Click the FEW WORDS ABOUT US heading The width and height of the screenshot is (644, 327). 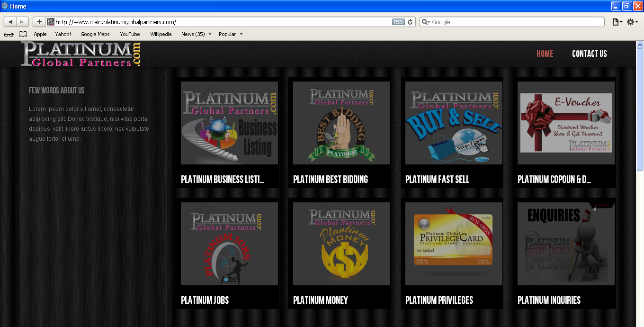[57, 91]
